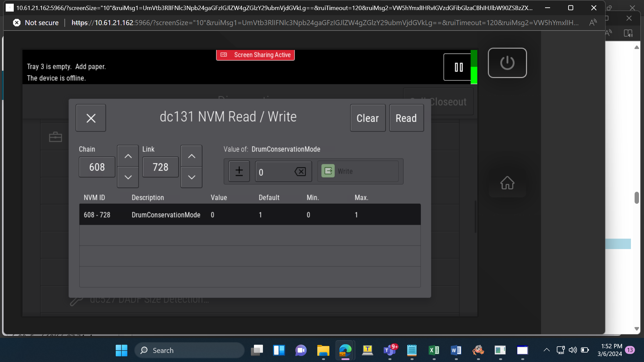Click the green Write button
Screen dimensions: 644x362
[358, 171]
